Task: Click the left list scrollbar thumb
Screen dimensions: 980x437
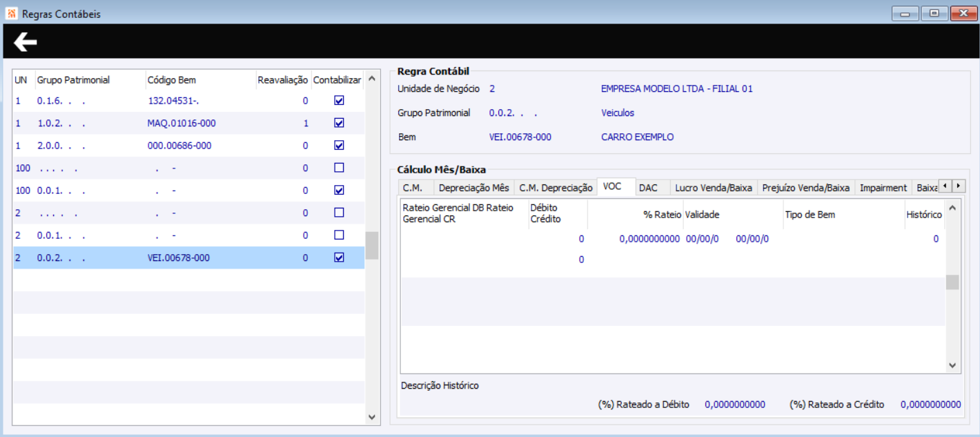Action: (372, 245)
